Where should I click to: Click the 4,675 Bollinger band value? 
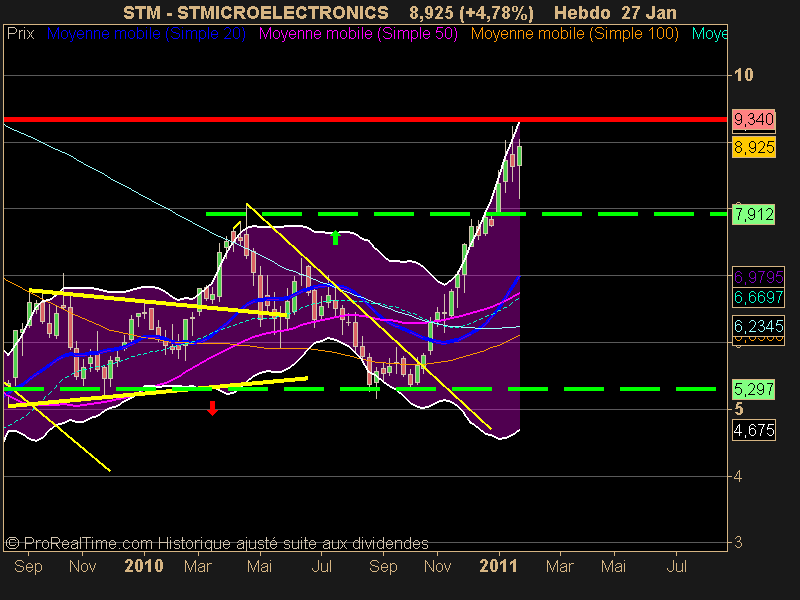[754, 430]
